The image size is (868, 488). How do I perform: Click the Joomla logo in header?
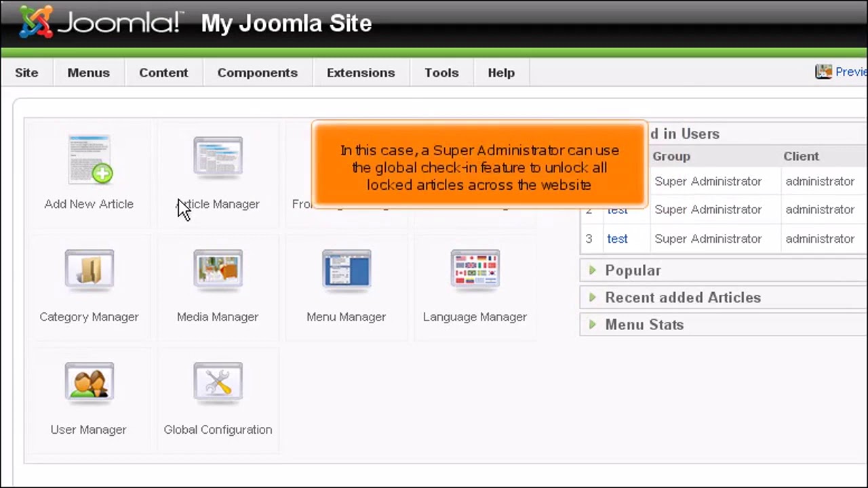[x=100, y=22]
